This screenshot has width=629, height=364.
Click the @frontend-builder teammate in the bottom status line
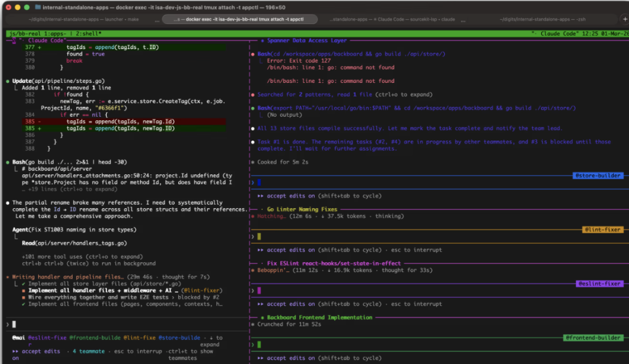[94, 338]
